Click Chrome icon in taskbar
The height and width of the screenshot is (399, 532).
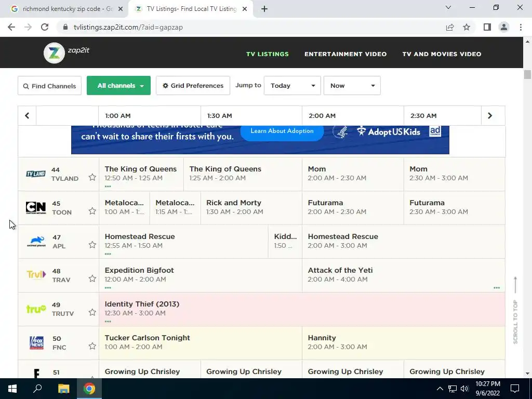coord(89,389)
